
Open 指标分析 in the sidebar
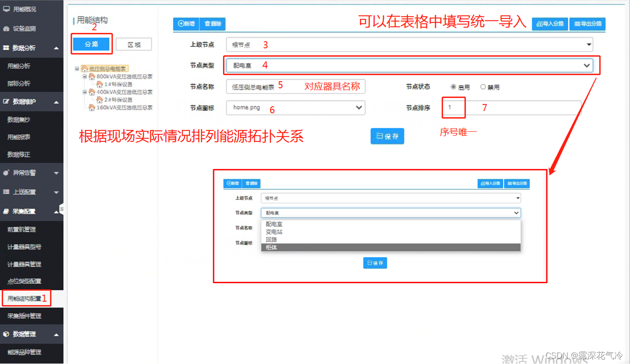click(19, 84)
